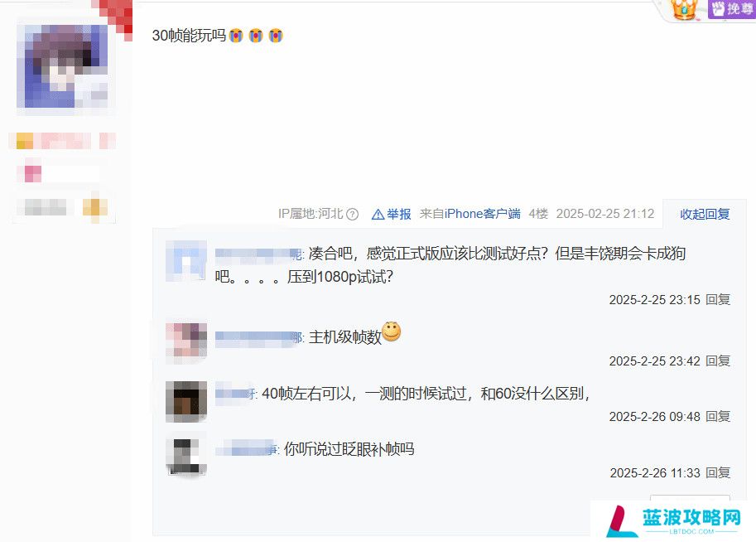This screenshot has width=756, height=542.
Task: Click the purple 挽尊 badge icon
Action: coord(732,8)
